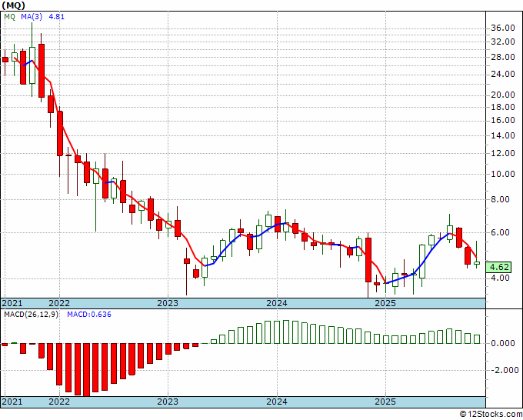Click the current price tag 4.62

click(498, 267)
